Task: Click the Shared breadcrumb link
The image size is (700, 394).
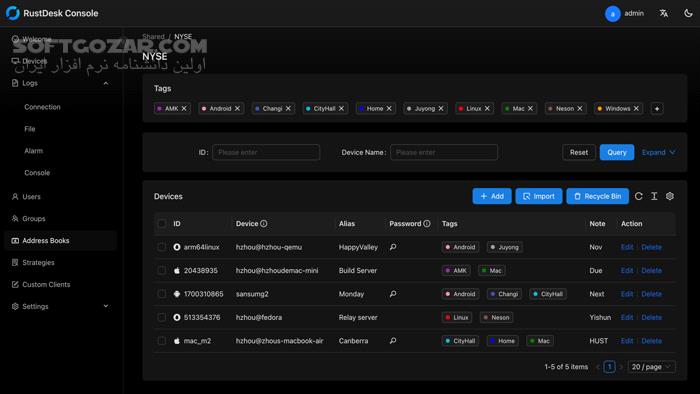Action: [x=153, y=37]
